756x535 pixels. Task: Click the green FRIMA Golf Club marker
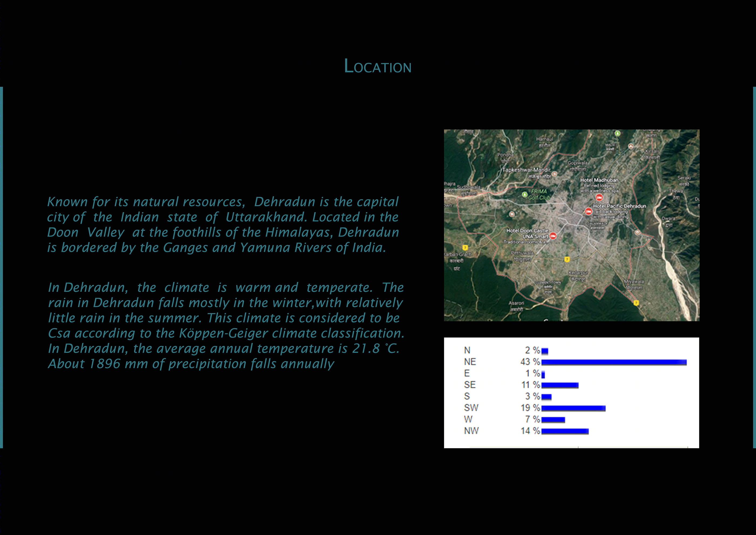525,194
